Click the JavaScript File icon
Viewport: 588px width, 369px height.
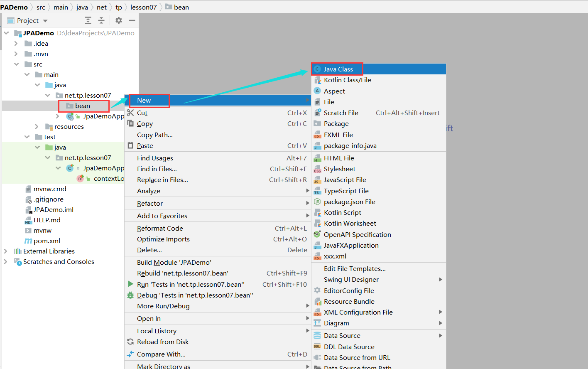coord(318,180)
